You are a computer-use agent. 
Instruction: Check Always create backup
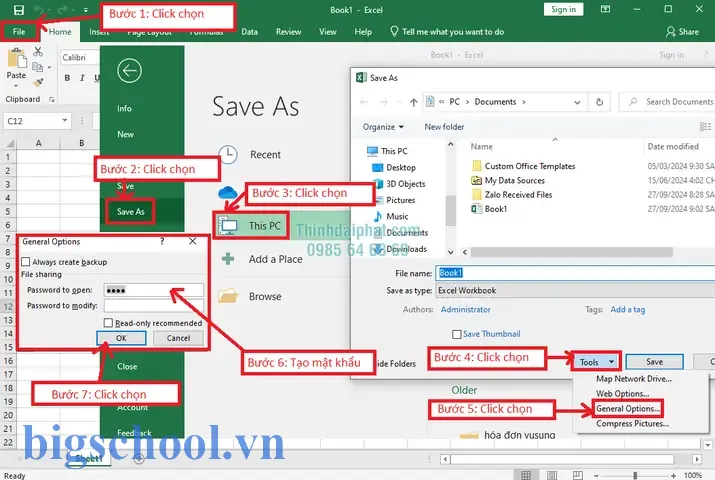coord(26,262)
